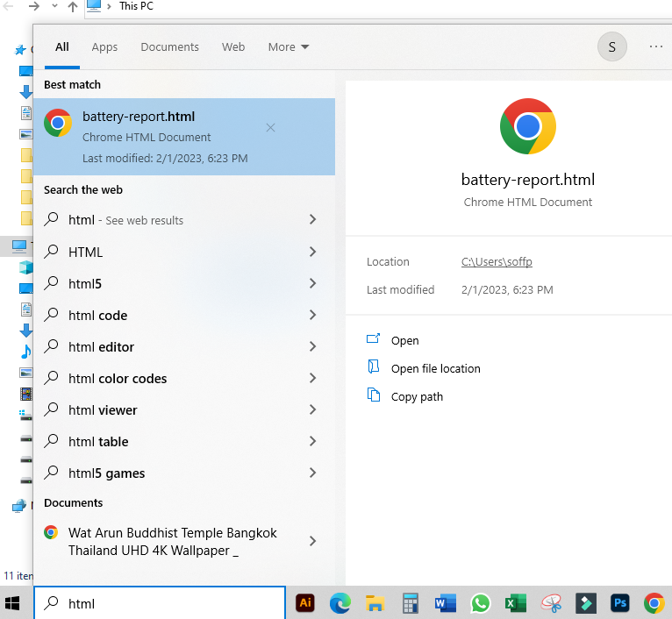Open the battery-report.html best match result
Viewport: 672px width, 619px height.
click(184, 137)
